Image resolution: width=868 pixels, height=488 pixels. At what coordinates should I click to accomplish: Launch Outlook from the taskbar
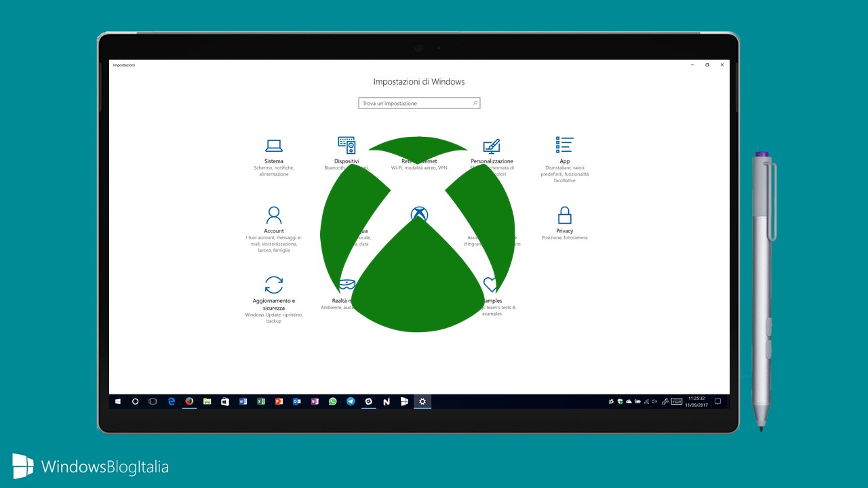[x=297, y=401]
